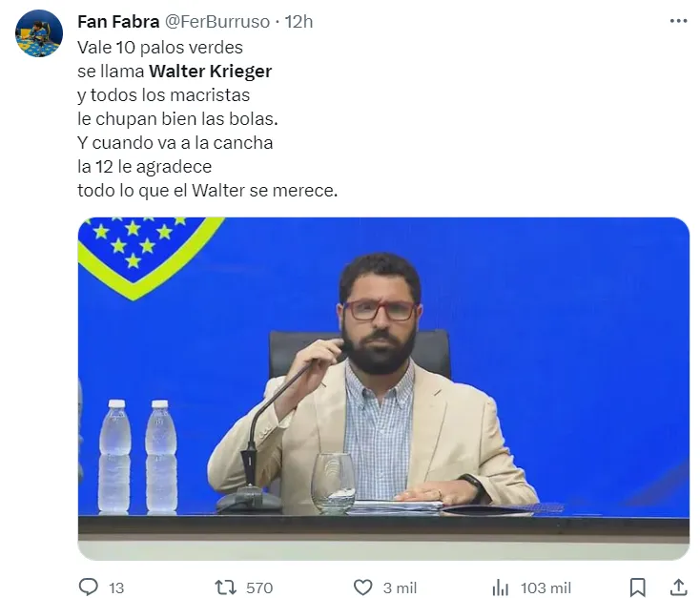The height and width of the screenshot is (598, 700).
Task: Click the tweet line 'Vale 10 palos verdes'
Action: [160, 47]
